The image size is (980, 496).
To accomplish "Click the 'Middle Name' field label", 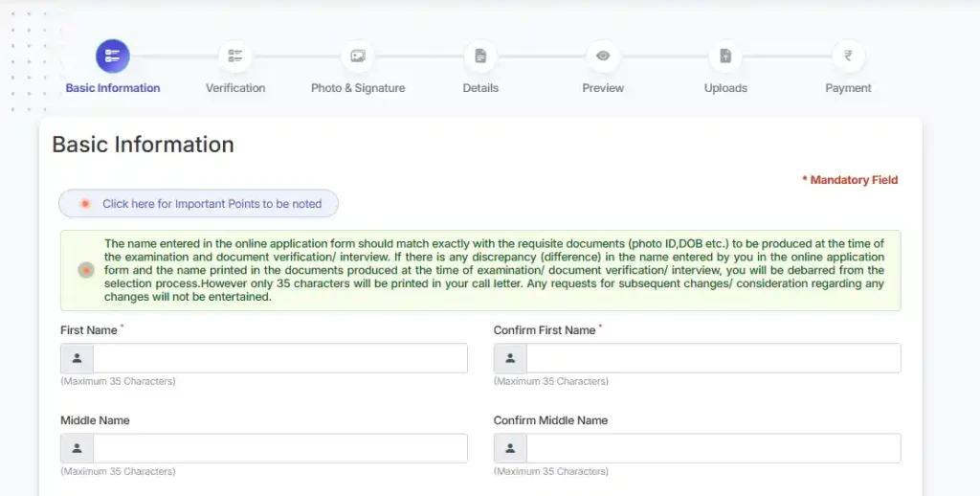I will coord(95,420).
